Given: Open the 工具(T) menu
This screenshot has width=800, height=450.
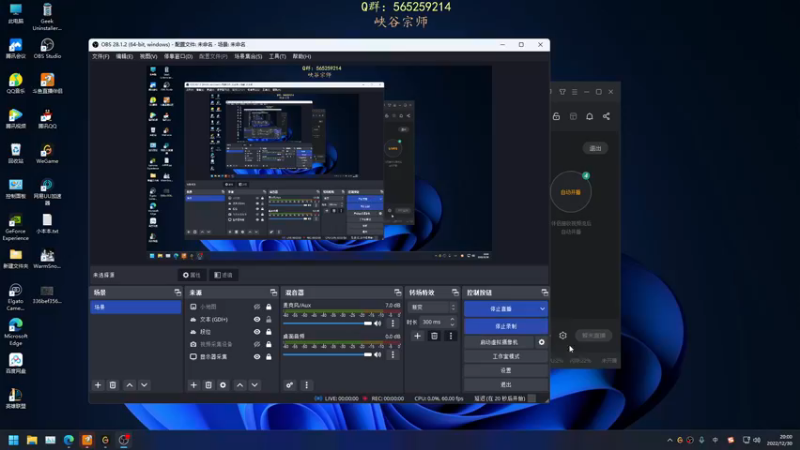Looking at the screenshot, I should 277,57.
